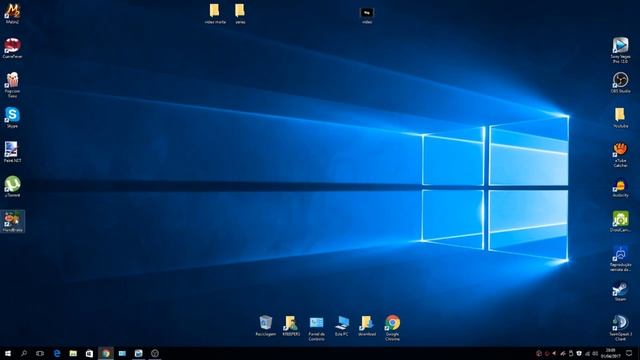Open File Explorer from the taskbar
Screen dimensions: 640x360
pos(73,353)
